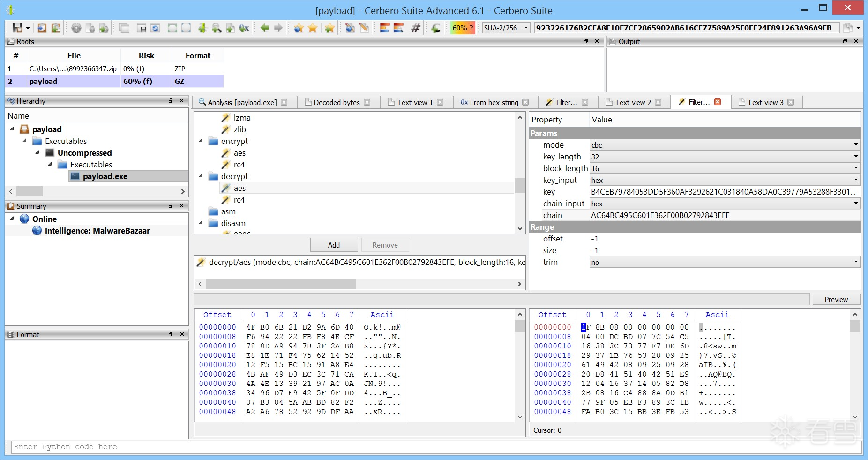Screen dimensions: 868x460
Task: Open the save options dropdown arrow
Action: (28, 28)
